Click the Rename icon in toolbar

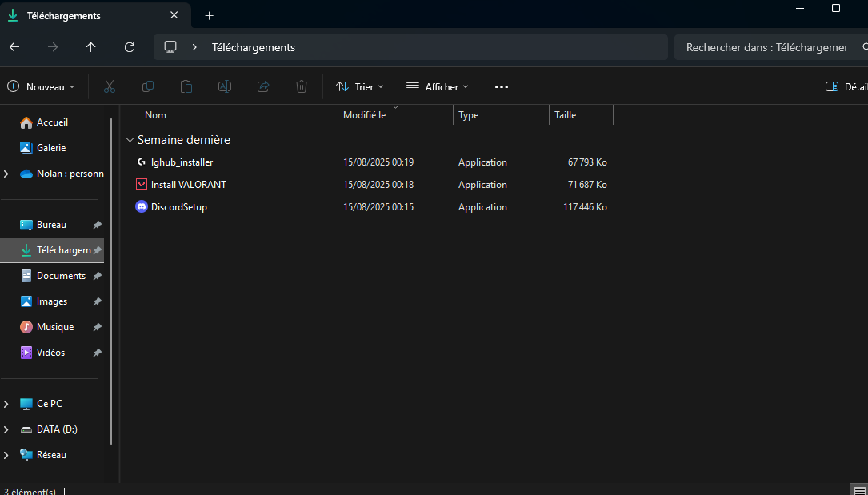tap(225, 87)
